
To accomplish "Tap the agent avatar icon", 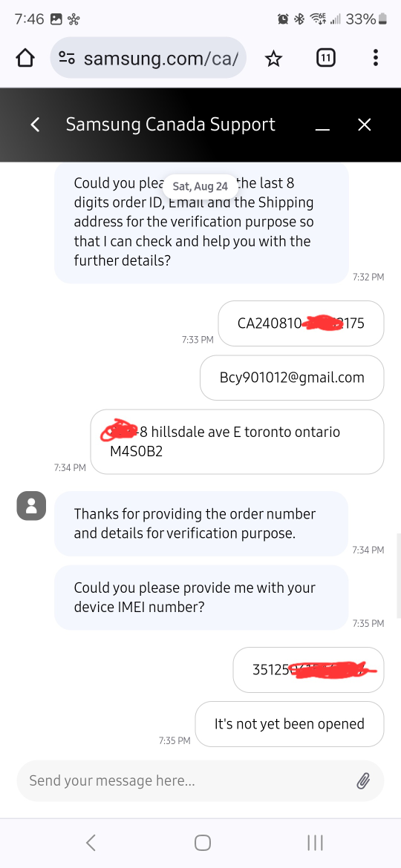I will tap(31, 505).
